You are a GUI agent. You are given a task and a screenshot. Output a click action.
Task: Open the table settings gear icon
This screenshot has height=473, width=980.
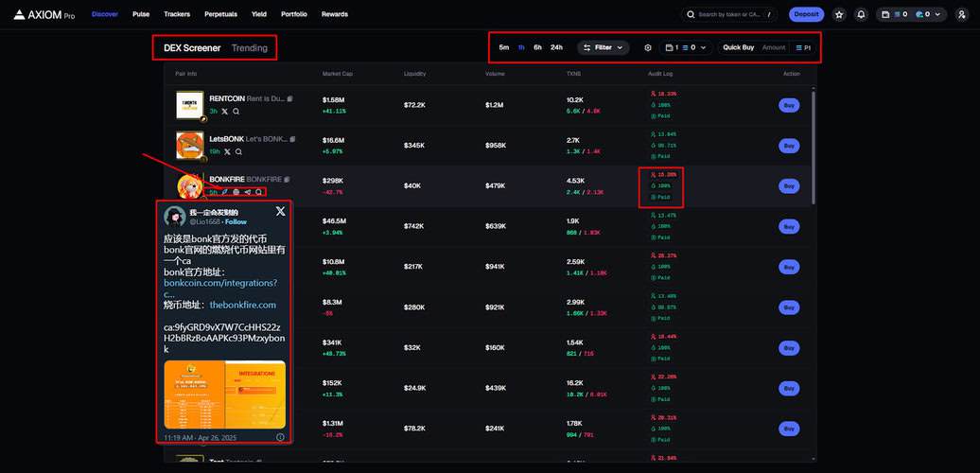click(x=647, y=47)
